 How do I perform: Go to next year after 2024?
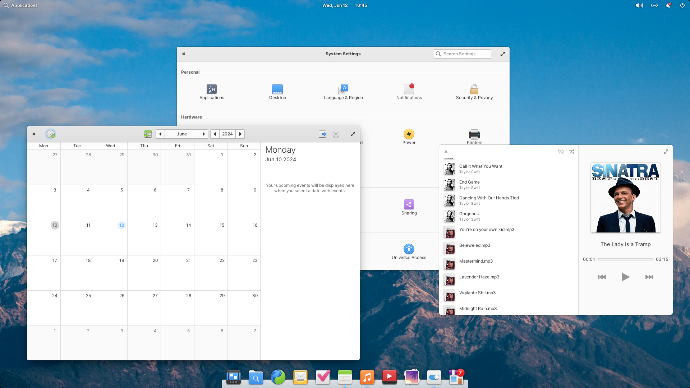[x=240, y=134]
